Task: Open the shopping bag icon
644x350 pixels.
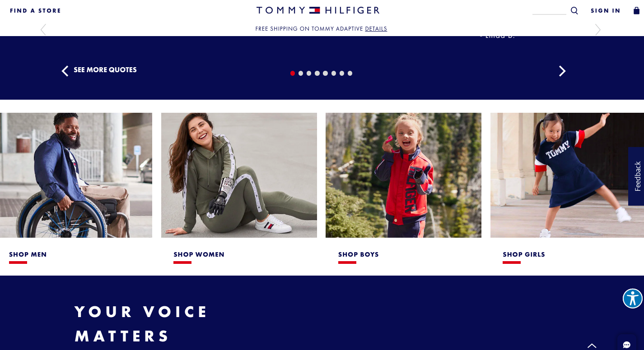Action: click(636, 10)
